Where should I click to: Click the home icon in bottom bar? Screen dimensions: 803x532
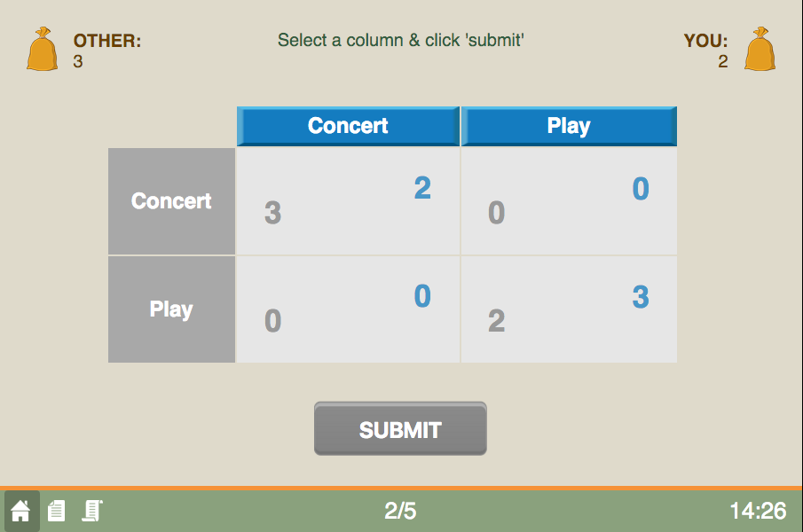click(21, 511)
